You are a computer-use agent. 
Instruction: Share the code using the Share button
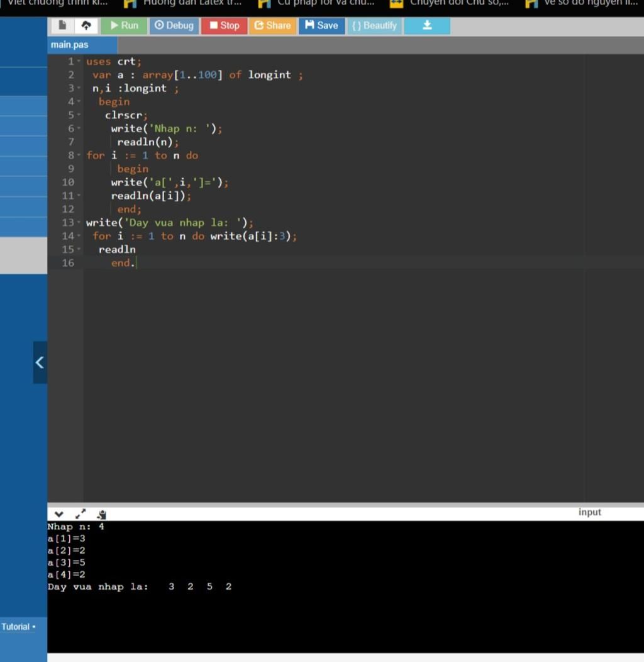click(272, 25)
